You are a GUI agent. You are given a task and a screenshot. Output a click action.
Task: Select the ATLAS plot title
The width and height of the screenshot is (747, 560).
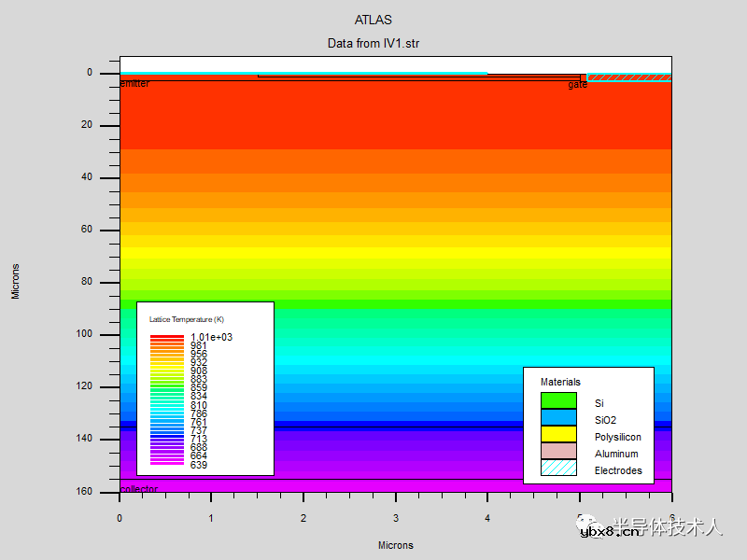(x=373, y=20)
